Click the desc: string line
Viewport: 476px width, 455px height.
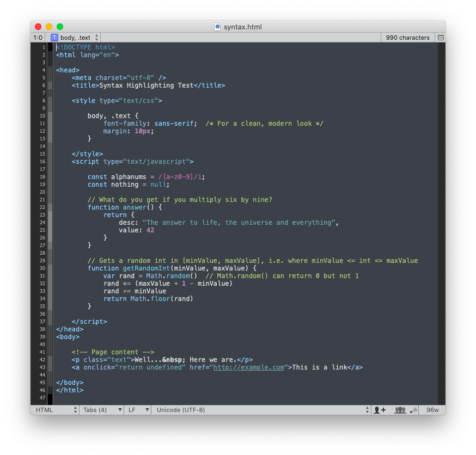(229, 223)
